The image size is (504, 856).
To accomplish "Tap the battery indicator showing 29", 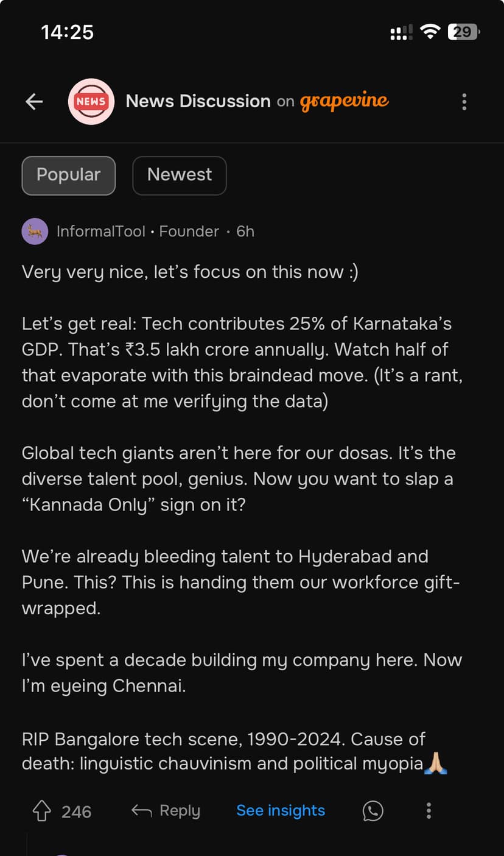I will pos(463,32).
